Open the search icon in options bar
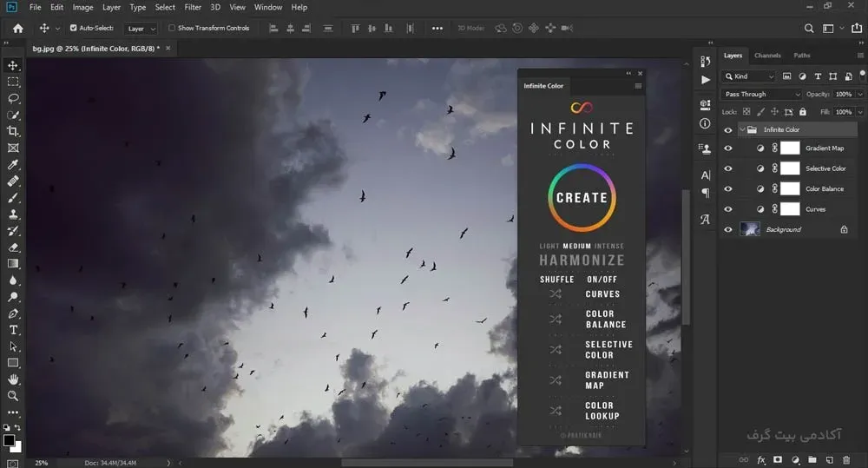The height and width of the screenshot is (468, 868). click(809, 29)
